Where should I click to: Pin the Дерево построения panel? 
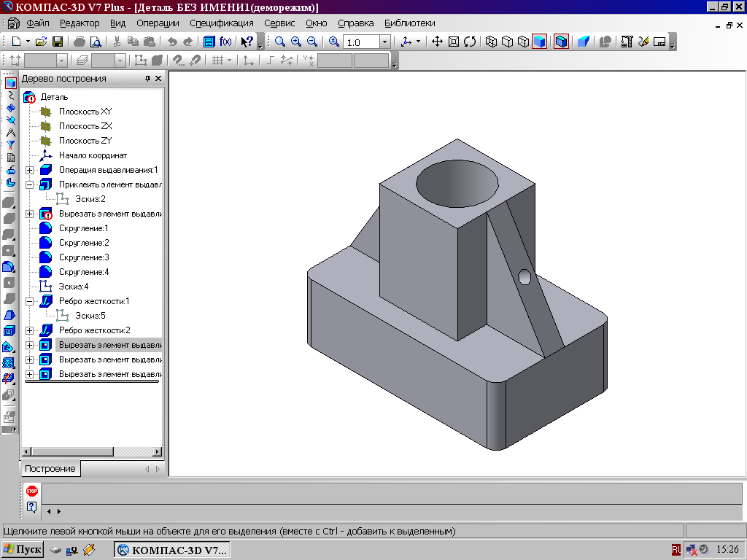[x=147, y=79]
